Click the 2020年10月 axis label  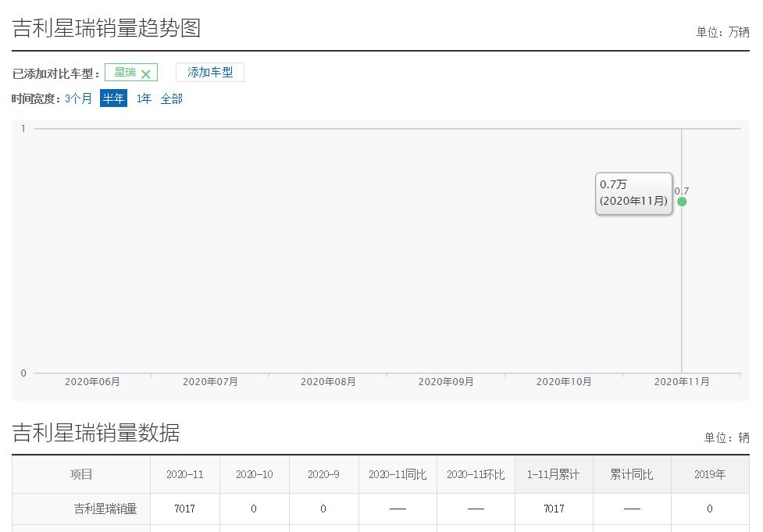click(564, 381)
